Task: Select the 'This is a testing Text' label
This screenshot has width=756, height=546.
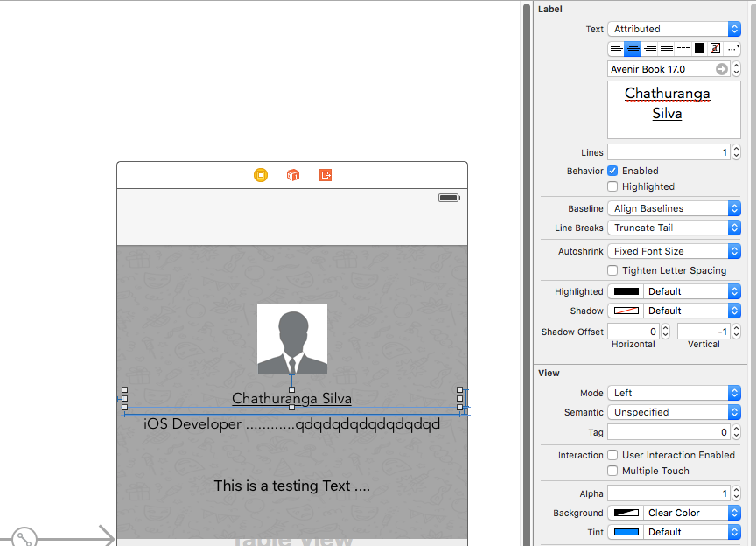Action: [x=292, y=486]
